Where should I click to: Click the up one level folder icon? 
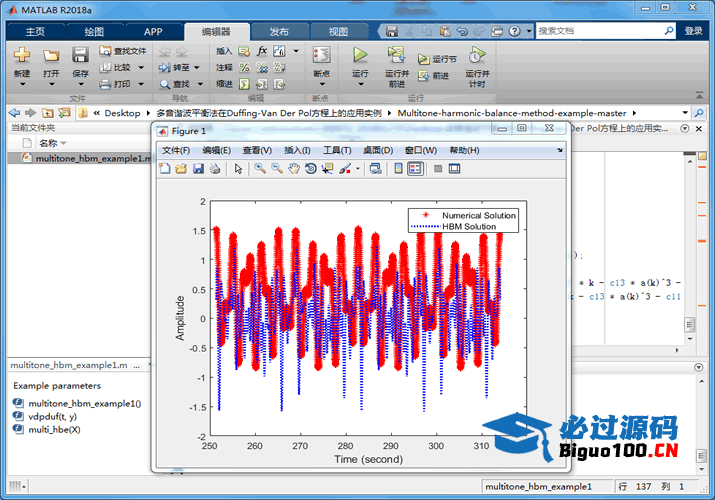(x=47, y=113)
